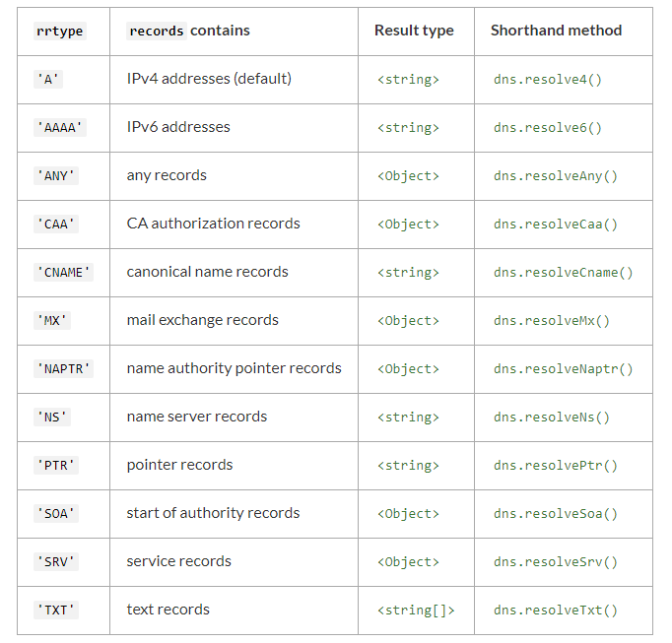Click the 'CNAME' rrtype code cell

(x=63, y=273)
